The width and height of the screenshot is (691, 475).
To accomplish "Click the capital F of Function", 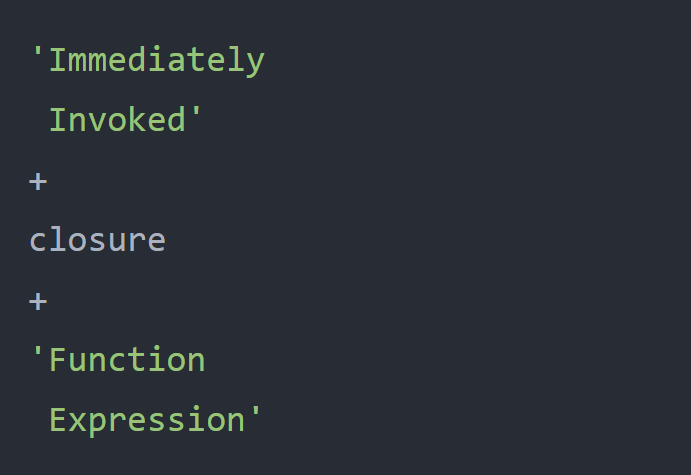I will click(59, 360).
